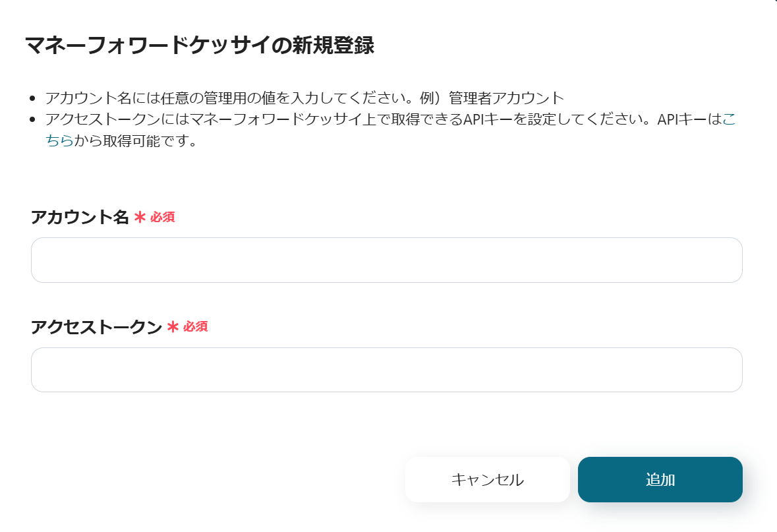The image size is (777, 532).
Task: Click the instruction sentence about アクセストークン
Action: pyautogui.click(x=343, y=120)
